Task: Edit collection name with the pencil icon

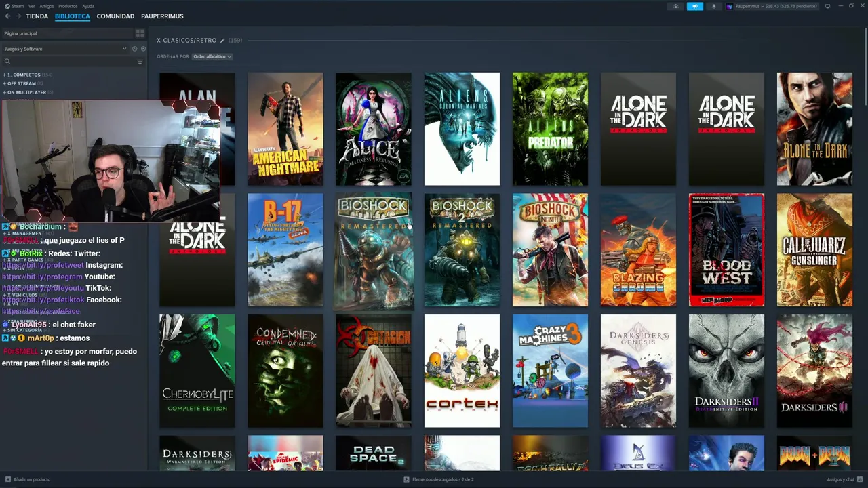Action: pos(222,41)
